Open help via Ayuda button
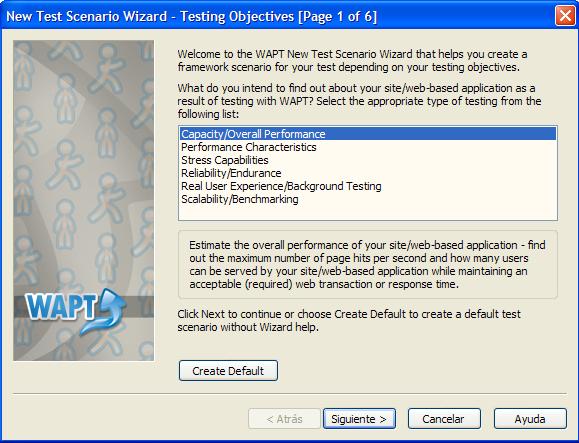The height and width of the screenshot is (443, 579). coord(530,419)
